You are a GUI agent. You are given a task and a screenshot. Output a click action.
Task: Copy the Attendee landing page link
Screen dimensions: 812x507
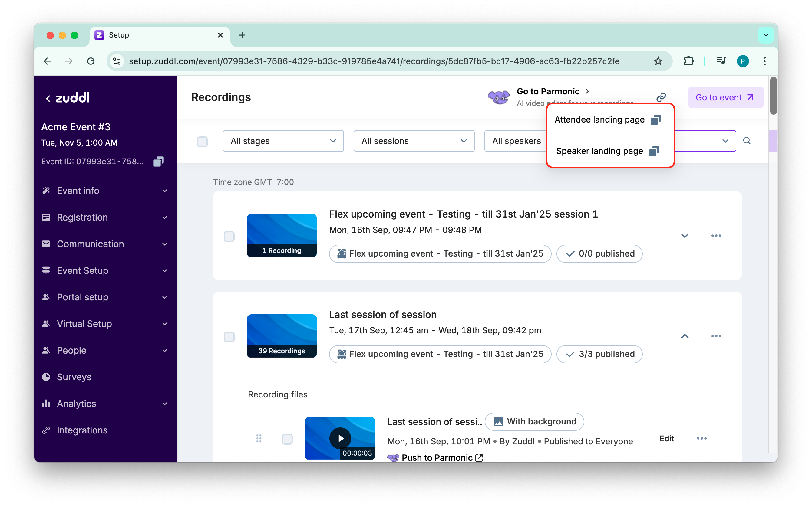click(655, 120)
